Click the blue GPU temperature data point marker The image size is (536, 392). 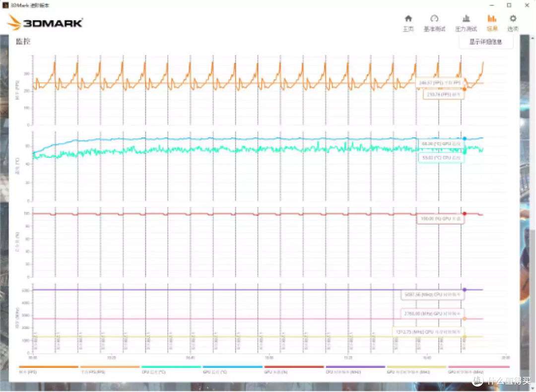pyautogui.click(x=465, y=139)
